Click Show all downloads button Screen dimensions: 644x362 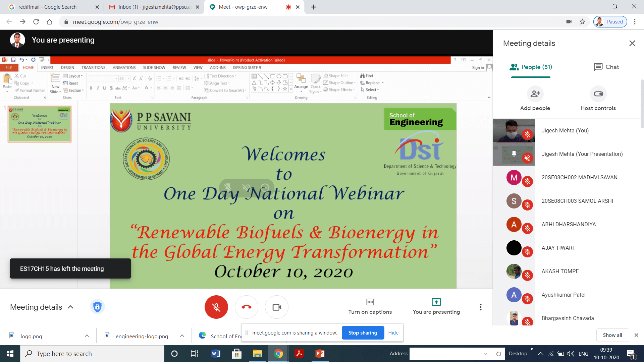click(x=612, y=335)
